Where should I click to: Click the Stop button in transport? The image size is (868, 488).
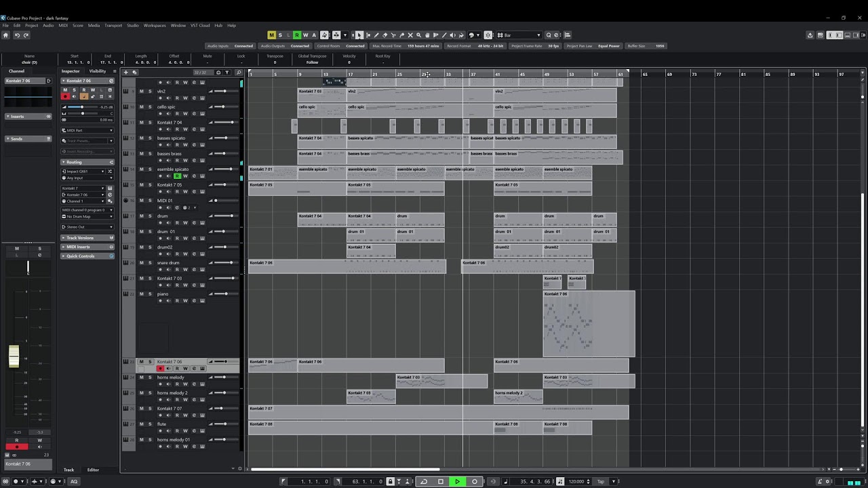pos(440,481)
